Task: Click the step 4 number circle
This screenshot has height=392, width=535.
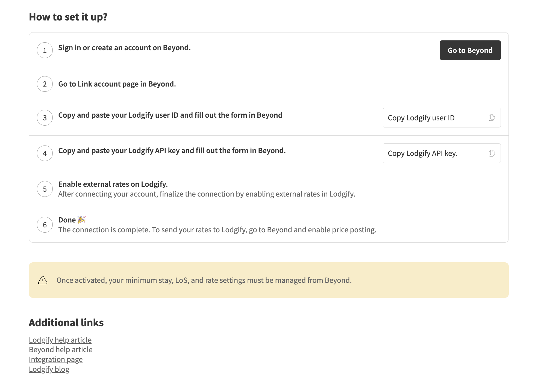Action: click(45, 153)
